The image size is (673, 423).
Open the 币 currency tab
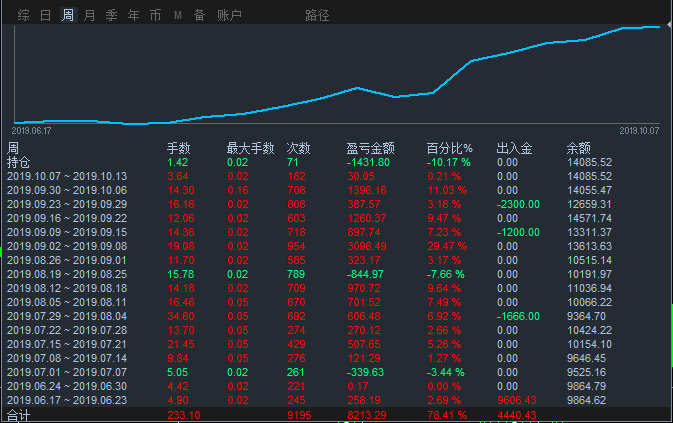click(x=155, y=15)
